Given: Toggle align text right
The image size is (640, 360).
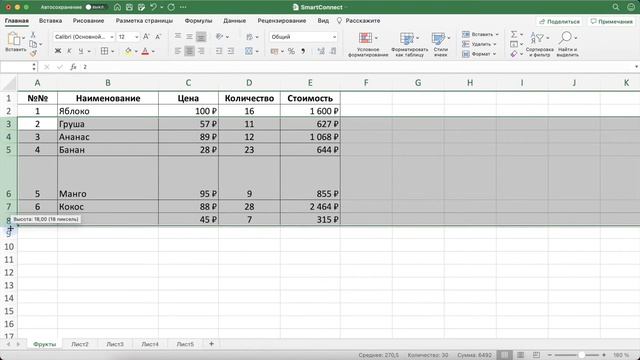Looking at the screenshot, I should 201,51.
